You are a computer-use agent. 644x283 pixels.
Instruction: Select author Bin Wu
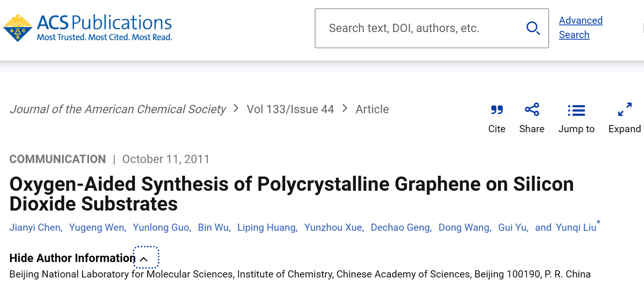213,228
